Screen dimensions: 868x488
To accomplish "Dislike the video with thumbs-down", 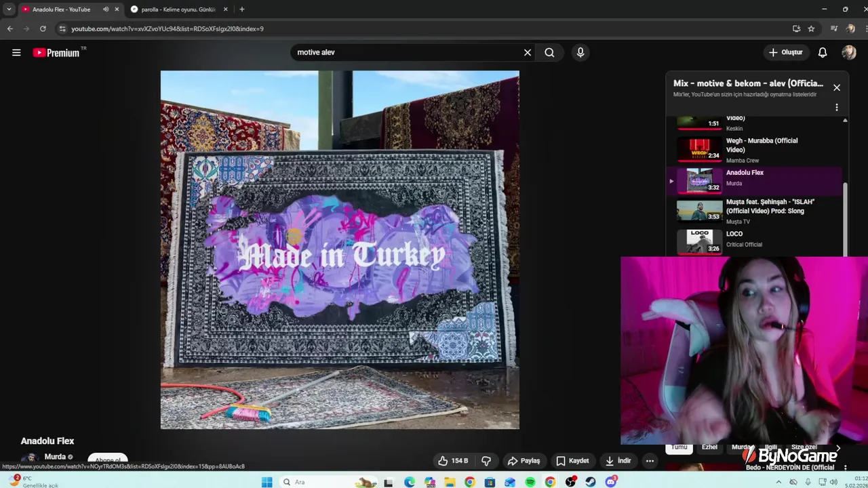I will pyautogui.click(x=486, y=461).
